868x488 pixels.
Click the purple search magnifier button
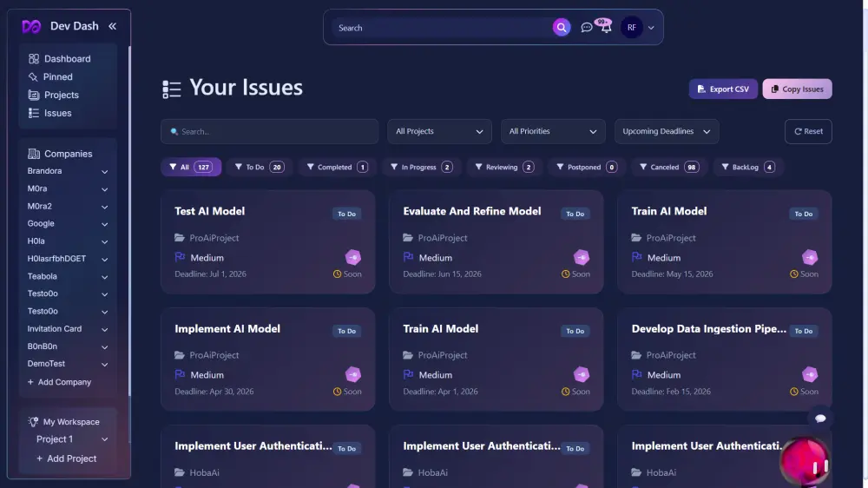click(x=562, y=28)
